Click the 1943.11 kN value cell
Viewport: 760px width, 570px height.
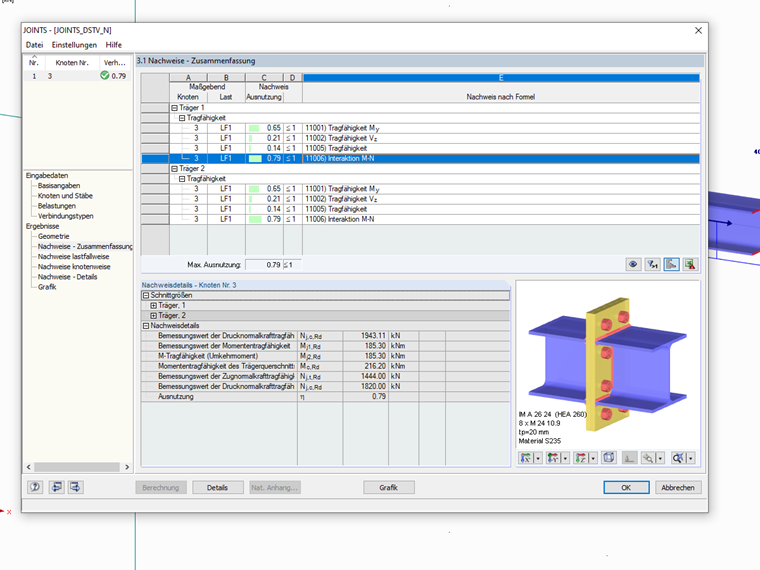pos(366,336)
